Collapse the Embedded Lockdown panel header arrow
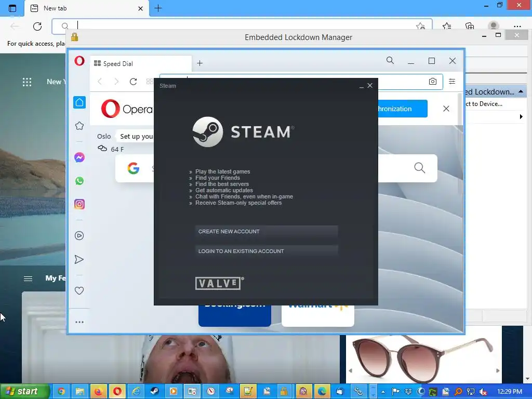The width and height of the screenshot is (532, 399). (x=521, y=91)
